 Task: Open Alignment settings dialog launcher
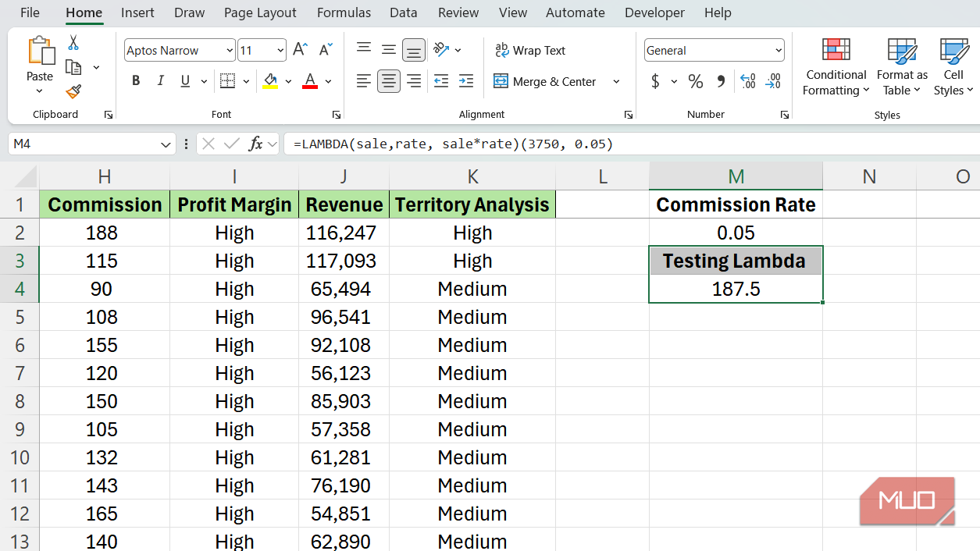629,115
